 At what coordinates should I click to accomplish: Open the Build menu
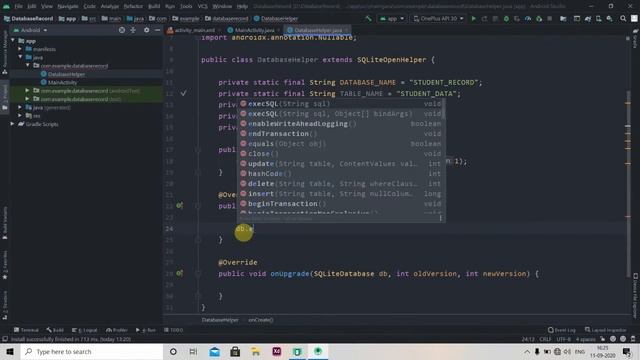click(x=154, y=6)
